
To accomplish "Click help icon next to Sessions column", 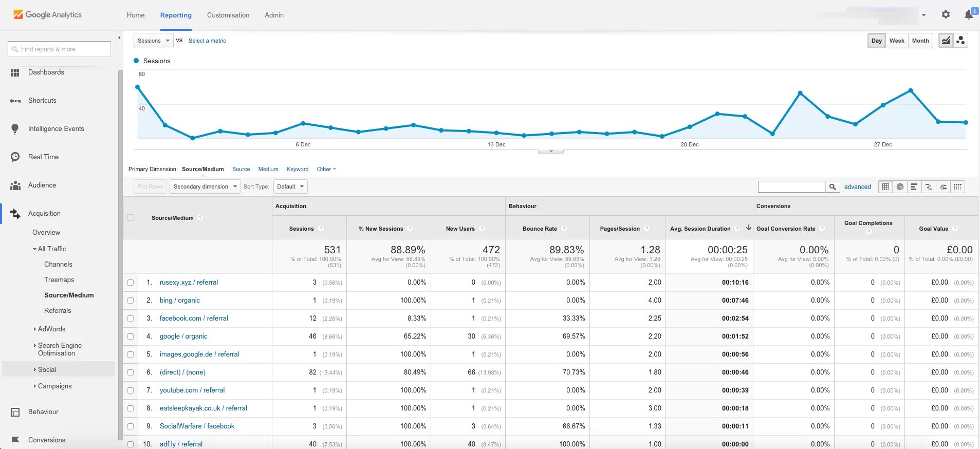I will coord(321,229).
